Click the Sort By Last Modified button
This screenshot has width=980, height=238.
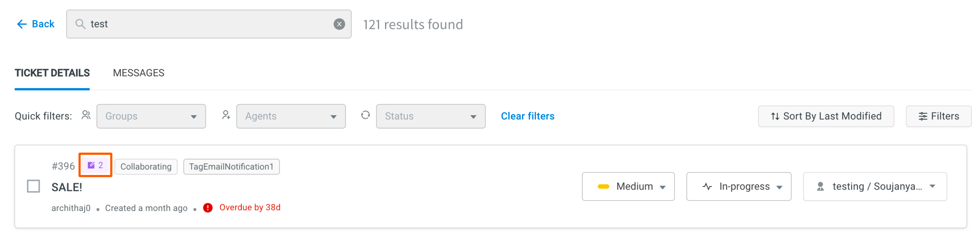[826, 116]
